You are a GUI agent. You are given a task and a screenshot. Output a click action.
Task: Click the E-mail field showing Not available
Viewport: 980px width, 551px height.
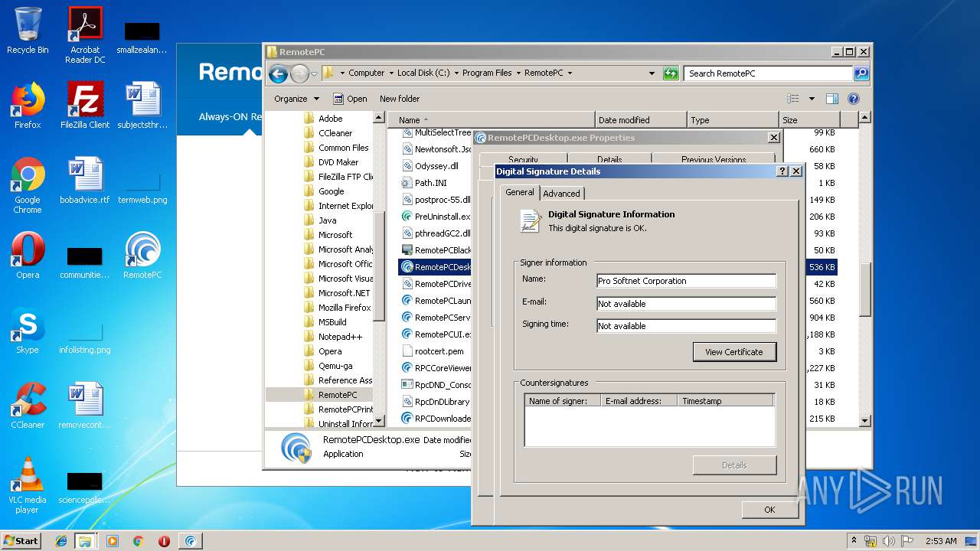[686, 304]
